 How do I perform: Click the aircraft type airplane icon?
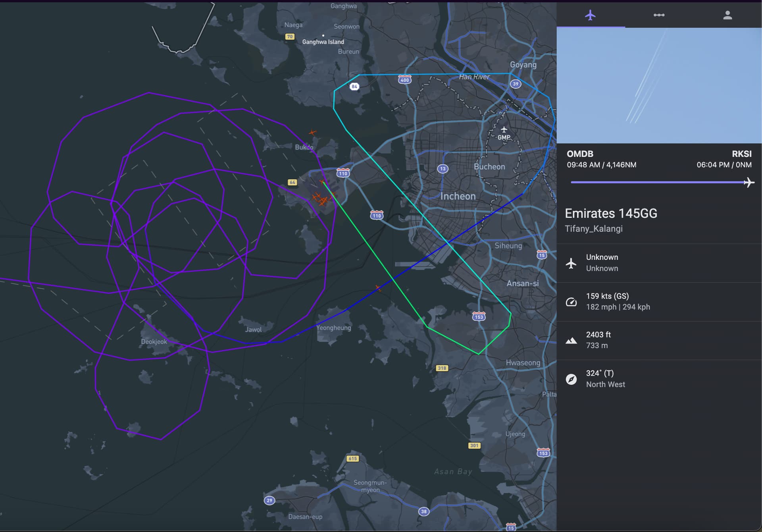571,263
